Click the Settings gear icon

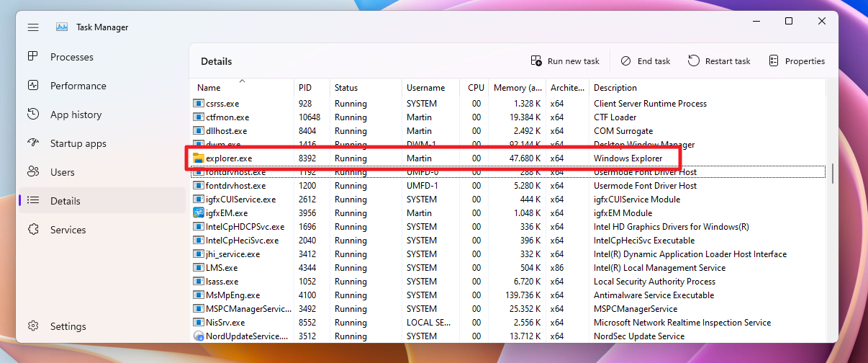[33, 326]
